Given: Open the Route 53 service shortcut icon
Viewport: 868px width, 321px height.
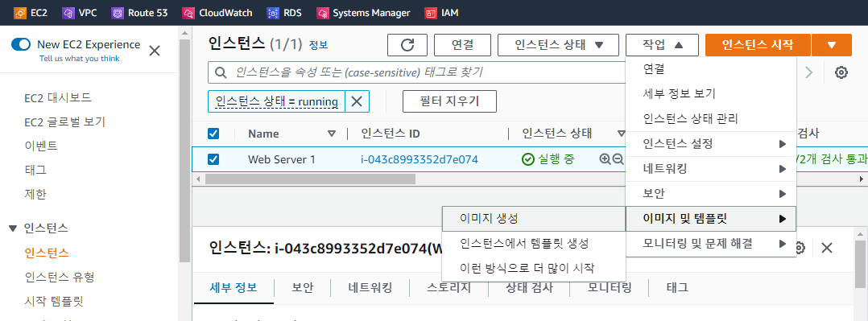Looking at the screenshot, I should [x=118, y=13].
